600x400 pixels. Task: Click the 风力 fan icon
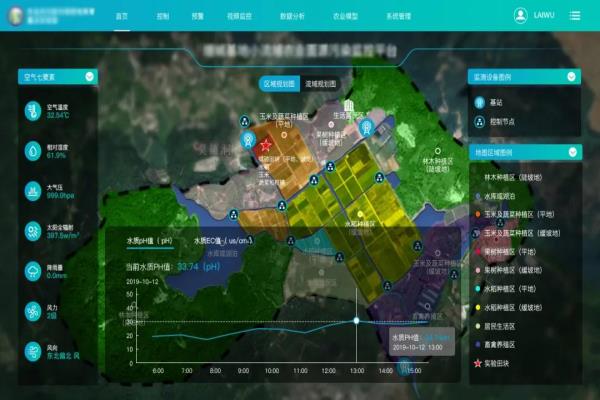(x=33, y=312)
